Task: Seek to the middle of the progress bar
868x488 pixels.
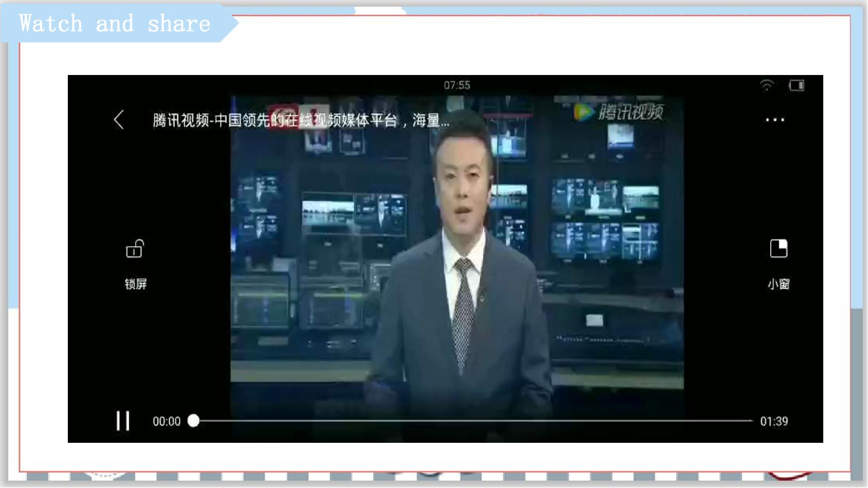Action: (x=473, y=421)
